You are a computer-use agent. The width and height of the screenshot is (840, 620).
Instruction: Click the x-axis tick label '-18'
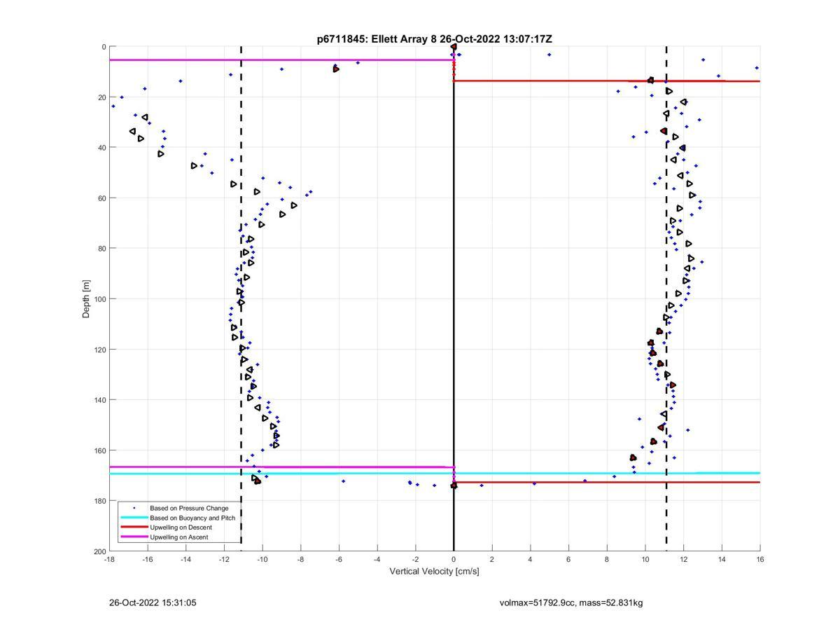[x=109, y=559]
